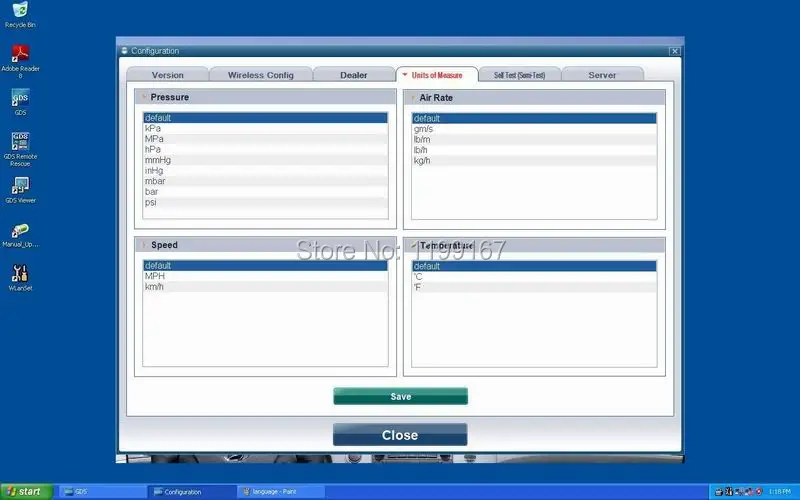Open the Dealer tab
The height and width of the screenshot is (500, 800).
pyautogui.click(x=354, y=75)
